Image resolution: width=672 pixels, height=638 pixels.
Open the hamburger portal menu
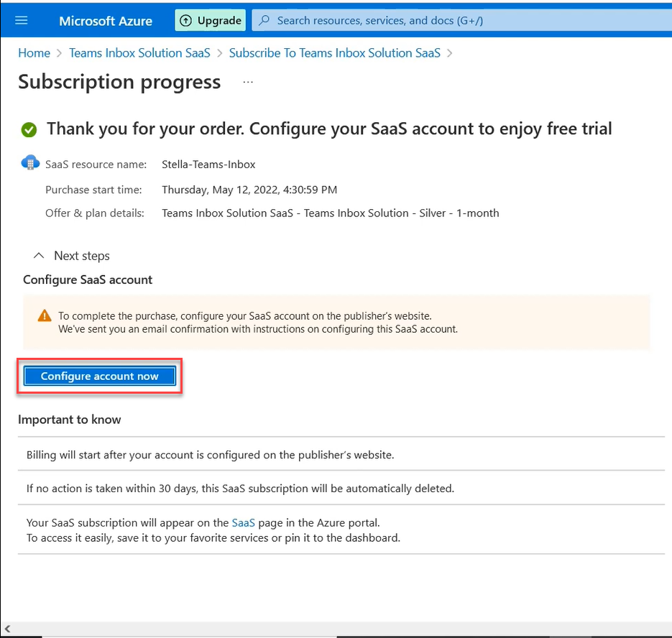click(21, 21)
